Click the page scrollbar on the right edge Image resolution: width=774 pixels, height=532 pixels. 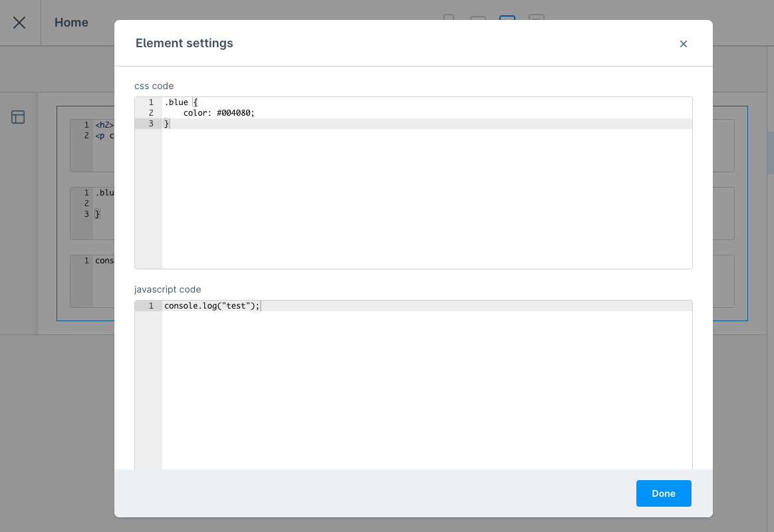(770, 153)
